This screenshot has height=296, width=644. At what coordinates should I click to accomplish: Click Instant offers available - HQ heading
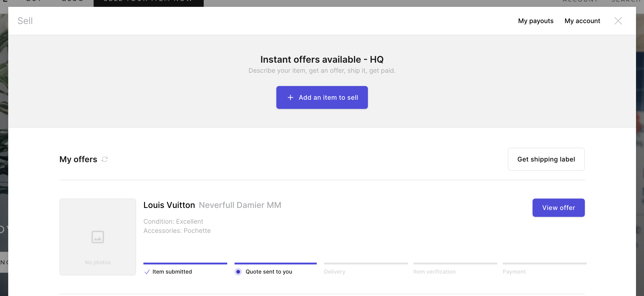322,59
